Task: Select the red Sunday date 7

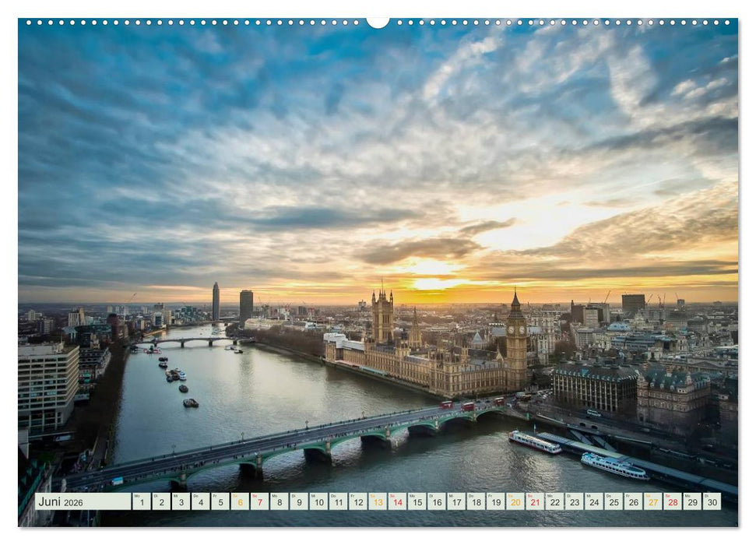Action: pos(260,502)
